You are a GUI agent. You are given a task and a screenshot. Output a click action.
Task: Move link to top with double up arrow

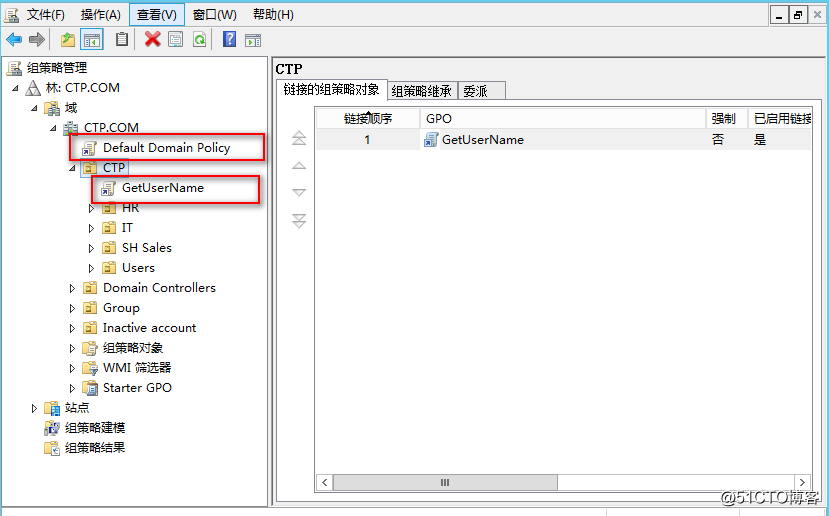(x=299, y=138)
